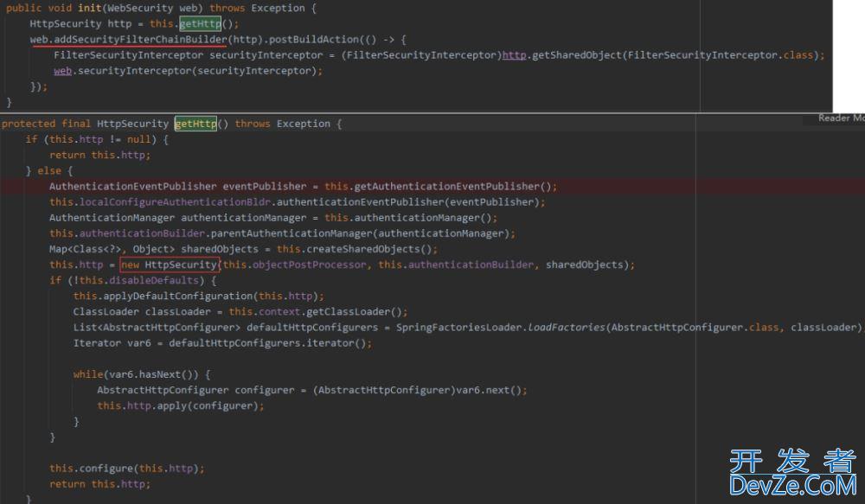Click the "init" method name in the signature
This screenshot has width=865, height=504.
89,9
